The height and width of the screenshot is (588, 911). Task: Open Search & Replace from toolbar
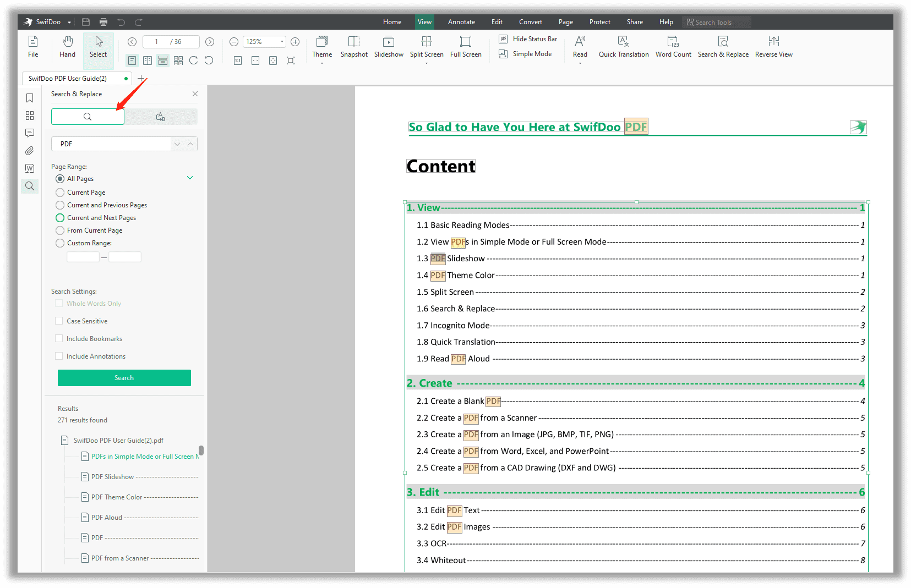[723, 47]
